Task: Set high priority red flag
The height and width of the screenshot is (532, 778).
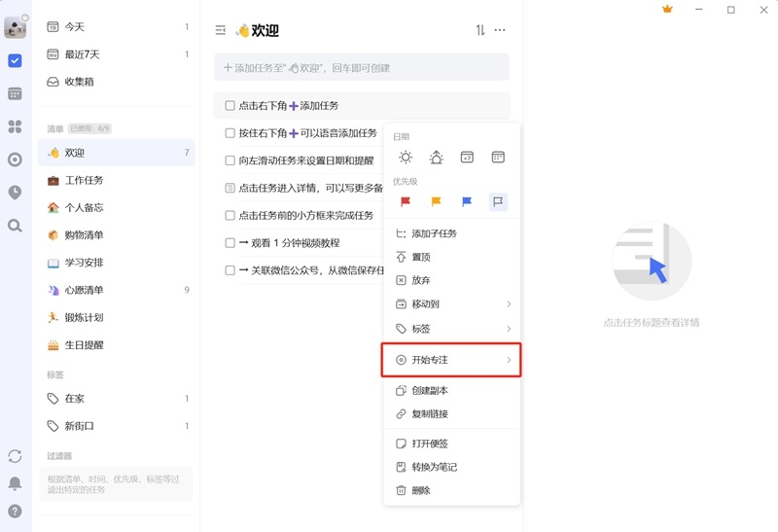Action: pyautogui.click(x=406, y=201)
